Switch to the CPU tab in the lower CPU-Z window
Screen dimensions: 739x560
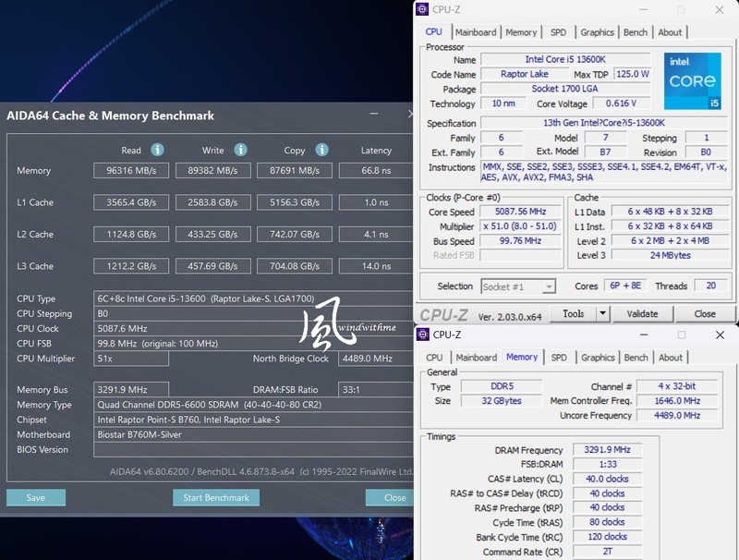pos(433,358)
